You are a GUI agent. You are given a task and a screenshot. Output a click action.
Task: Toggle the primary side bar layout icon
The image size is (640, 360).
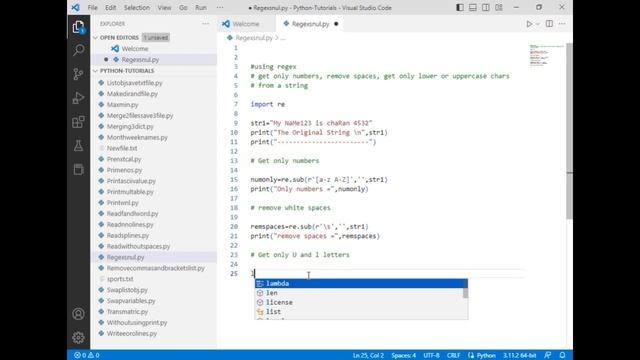460,7
